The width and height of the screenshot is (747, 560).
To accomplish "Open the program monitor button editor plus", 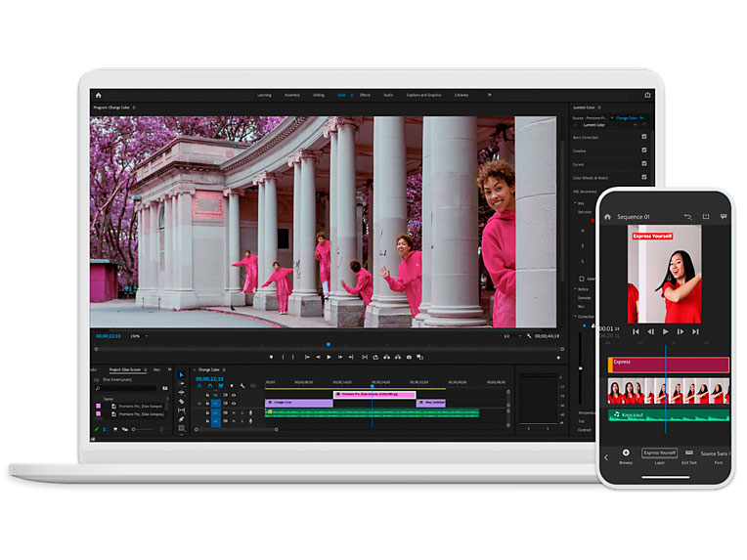I will 558,358.
